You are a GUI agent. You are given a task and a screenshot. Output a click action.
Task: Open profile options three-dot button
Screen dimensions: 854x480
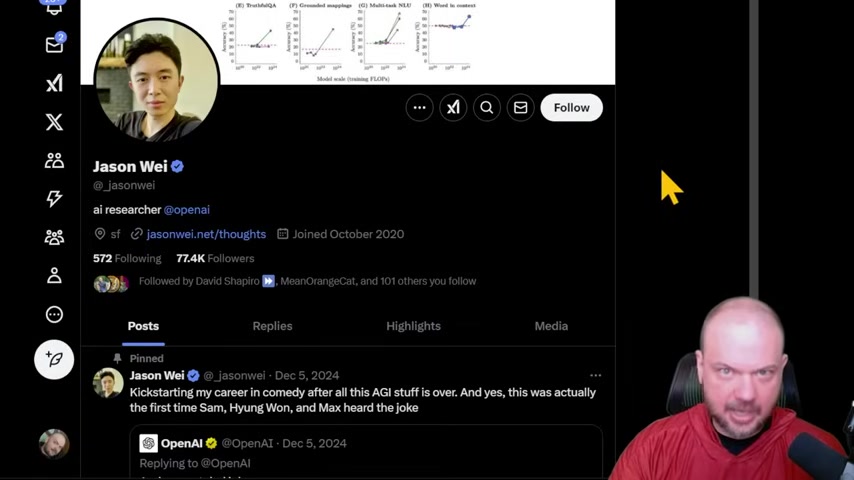[419, 108]
